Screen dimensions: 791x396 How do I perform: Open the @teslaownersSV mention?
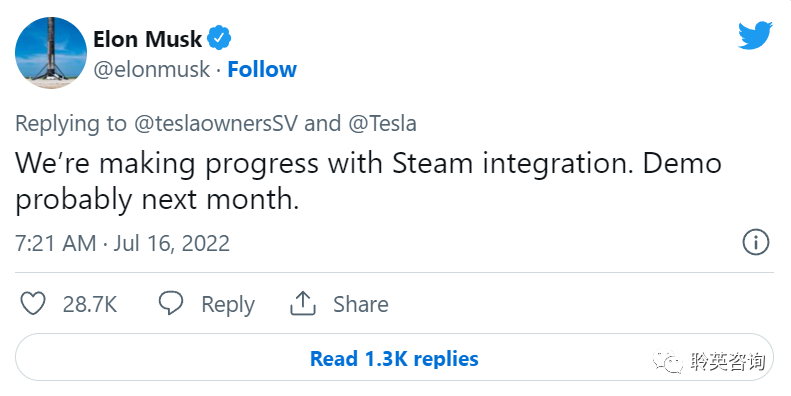[216, 124]
